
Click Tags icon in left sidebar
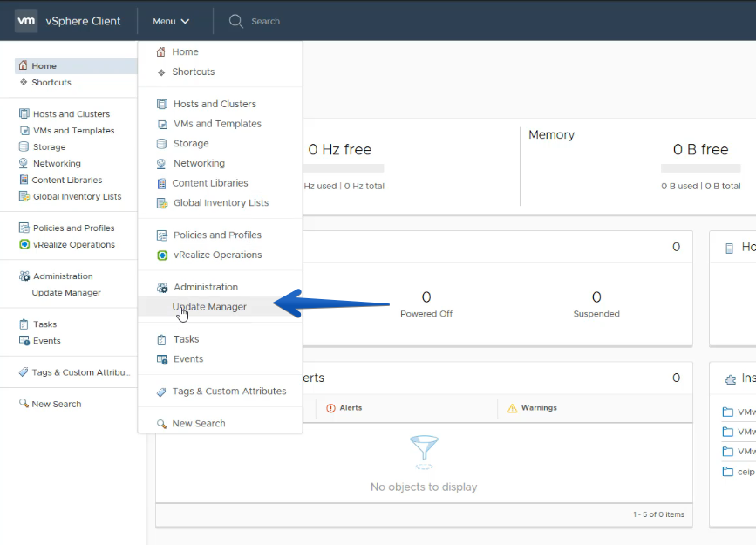[x=24, y=371]
